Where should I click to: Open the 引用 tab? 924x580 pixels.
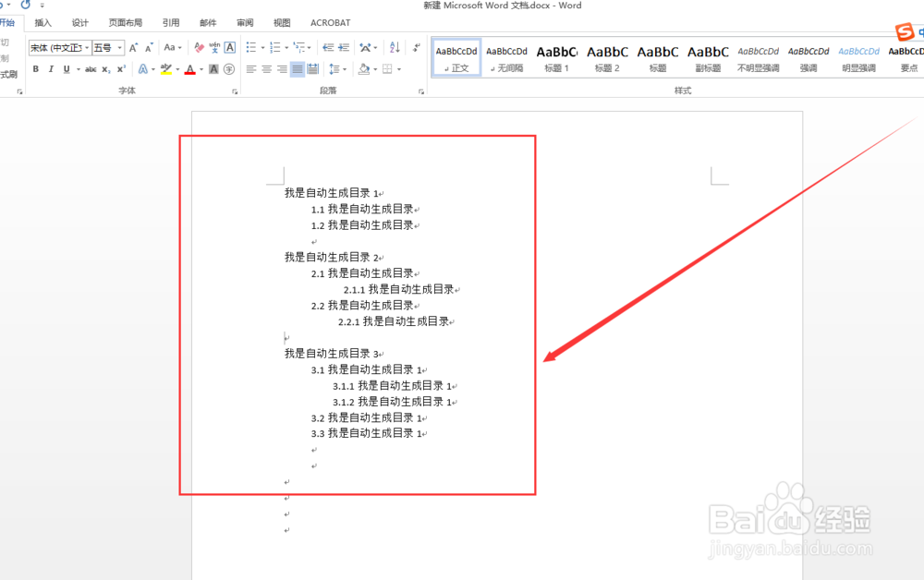point(171,23)
